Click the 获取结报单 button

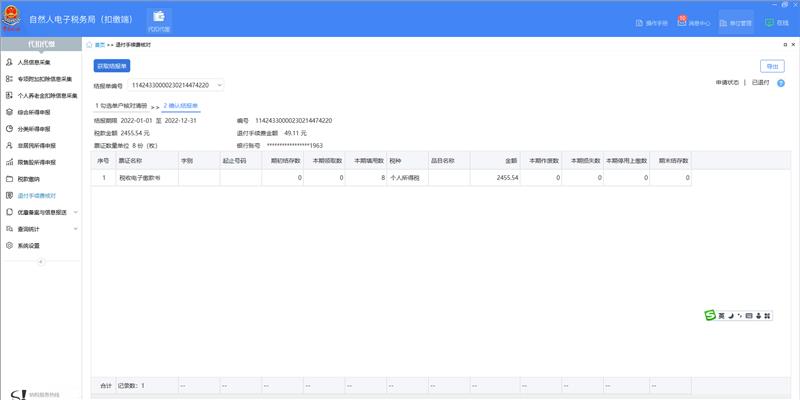(112, 66)
